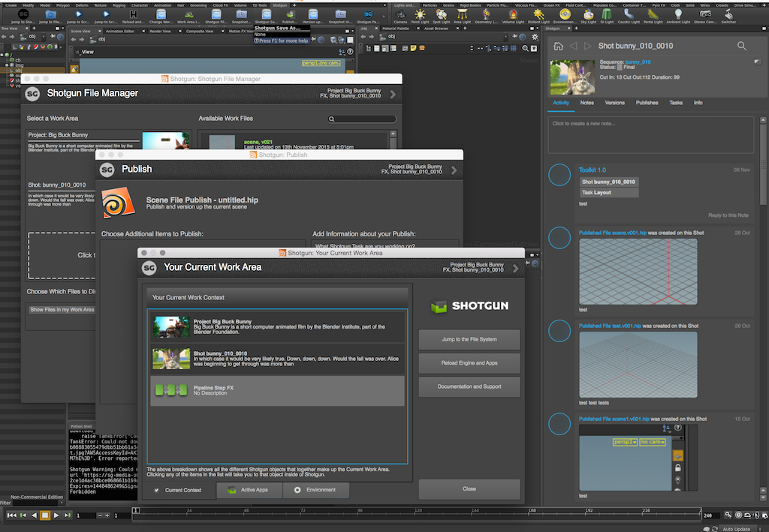The height and width of the screenshot is (532, 769).
Task: Click the Camera shelf tool
Action: pyautogui.click(x=400, y=17)
